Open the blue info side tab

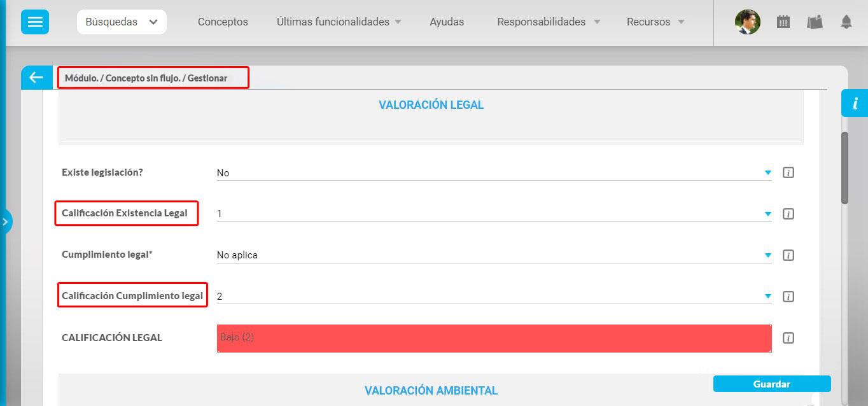point(855,103)
